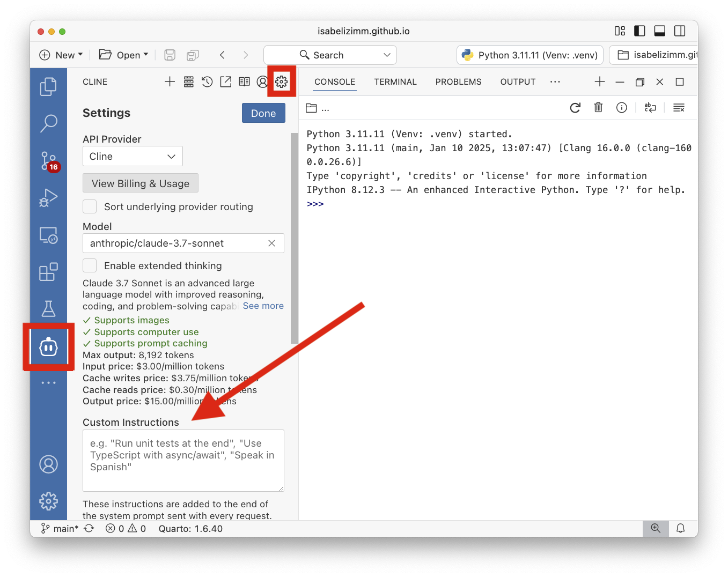
Task: Open the Cline robot icon in sidebar
Action: tap(48, 347)
